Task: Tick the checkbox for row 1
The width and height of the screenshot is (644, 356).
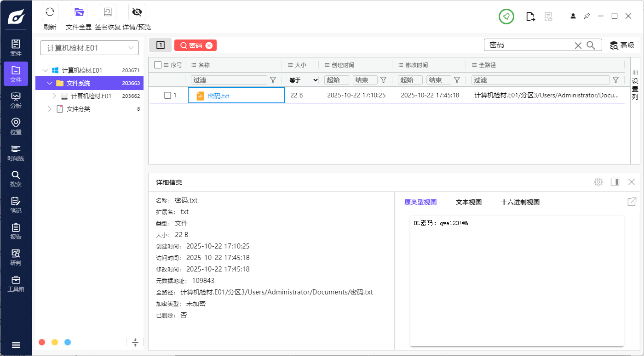Action: click(x=168, y=95)
